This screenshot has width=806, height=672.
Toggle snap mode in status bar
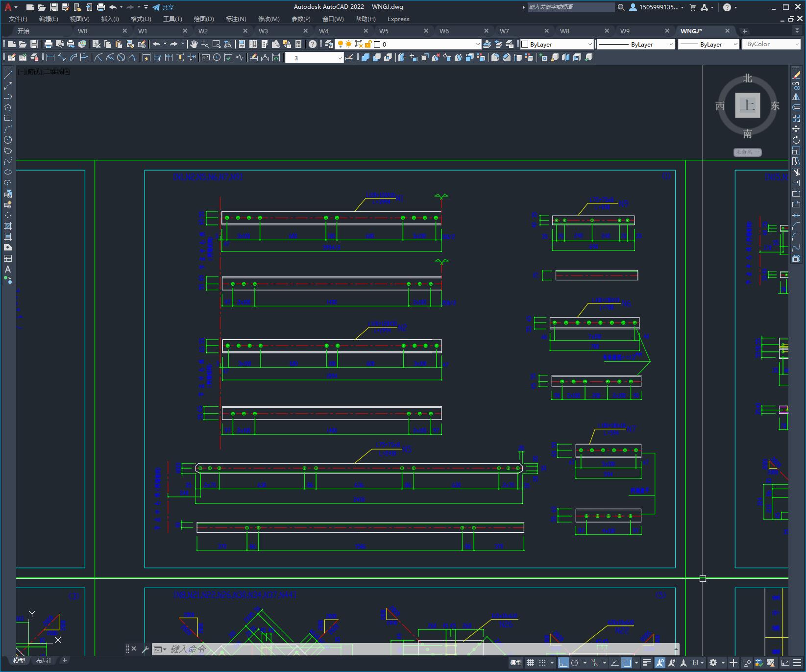pos(542,663)
